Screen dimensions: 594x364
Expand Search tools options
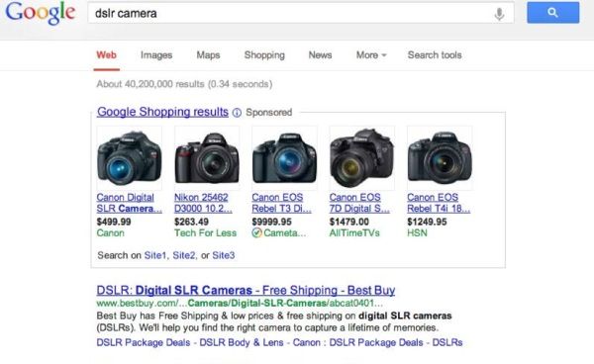(435, 54)
